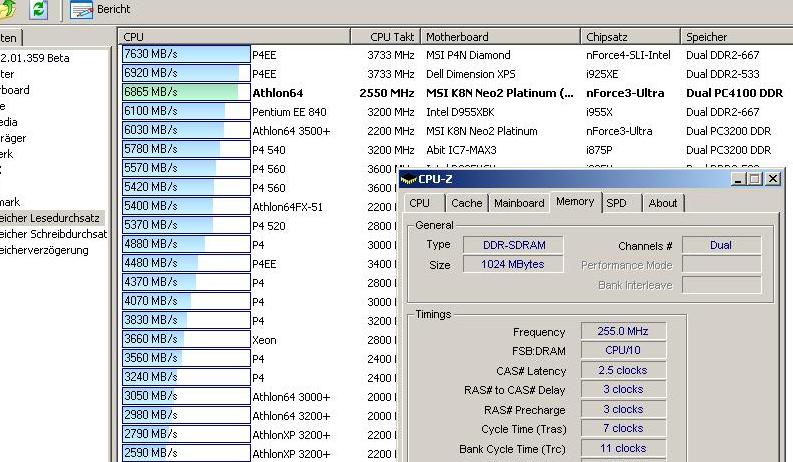Go to the About tab
Viewport: 793px width, 462px height.
point(662,203)
